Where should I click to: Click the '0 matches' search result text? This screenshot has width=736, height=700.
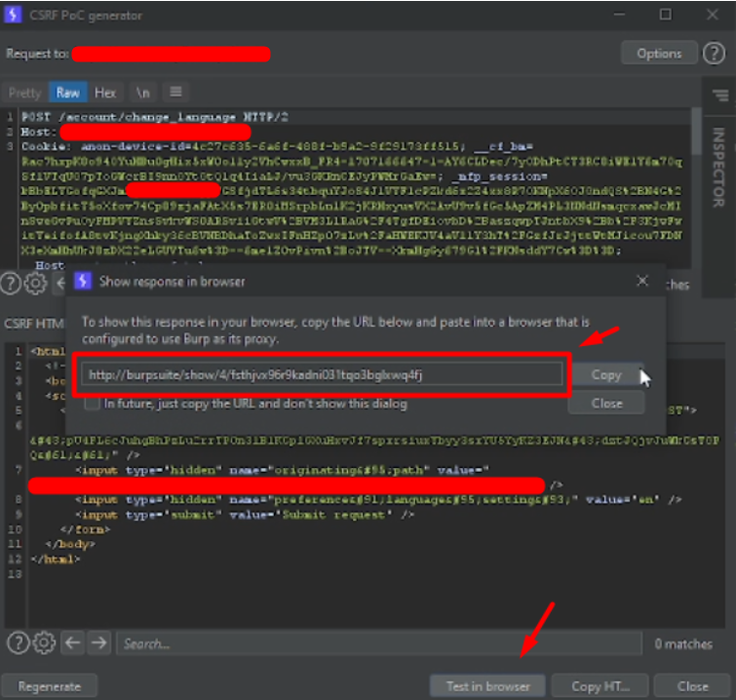683,643
